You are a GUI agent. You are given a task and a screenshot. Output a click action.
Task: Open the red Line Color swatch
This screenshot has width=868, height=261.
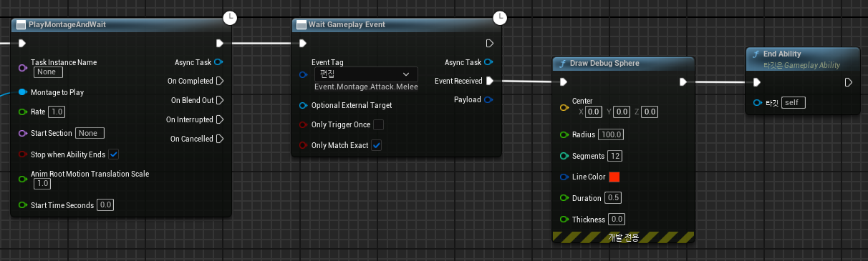[614, 177]
